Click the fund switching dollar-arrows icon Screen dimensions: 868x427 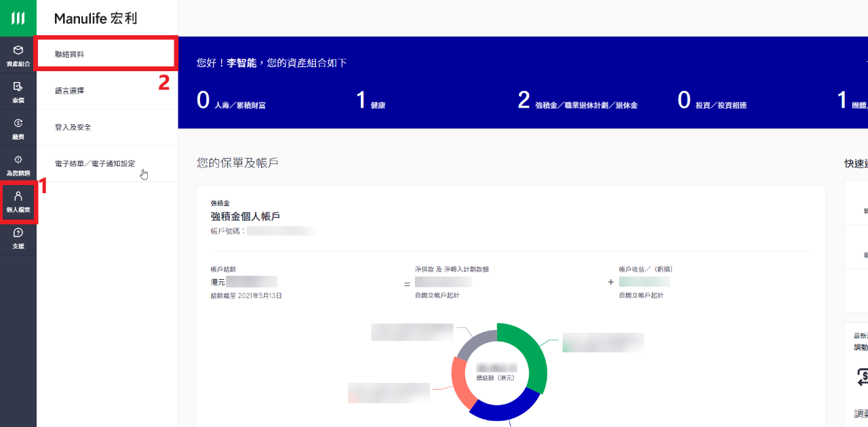(x=863, y=377)
